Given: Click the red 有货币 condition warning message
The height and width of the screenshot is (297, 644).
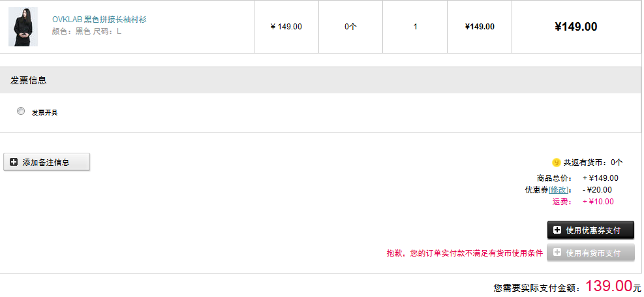Looking at the screenshot, I should [465, 253].
